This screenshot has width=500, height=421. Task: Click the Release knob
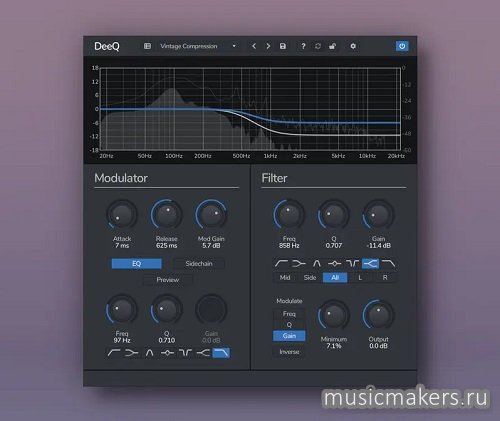166,215
